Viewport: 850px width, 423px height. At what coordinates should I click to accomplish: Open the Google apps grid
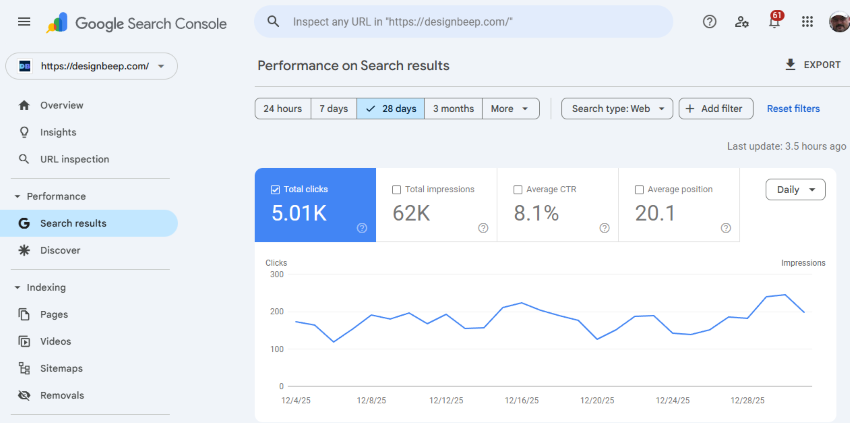click(x=807, y=22)
